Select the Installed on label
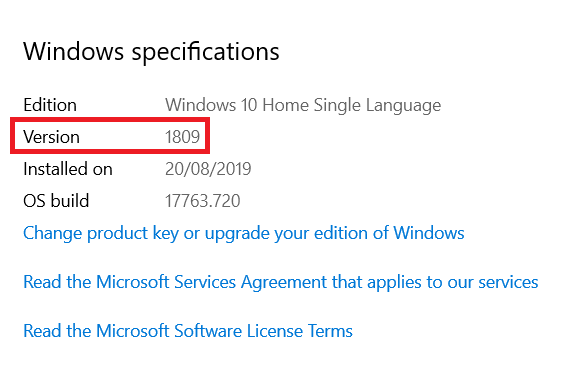The image size is (569, 388). coord(68,169)
